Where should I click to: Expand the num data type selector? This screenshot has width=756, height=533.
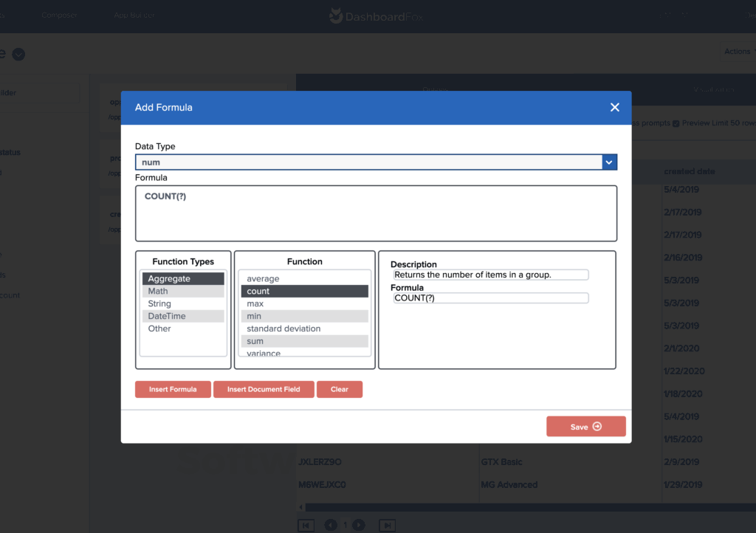608,162
